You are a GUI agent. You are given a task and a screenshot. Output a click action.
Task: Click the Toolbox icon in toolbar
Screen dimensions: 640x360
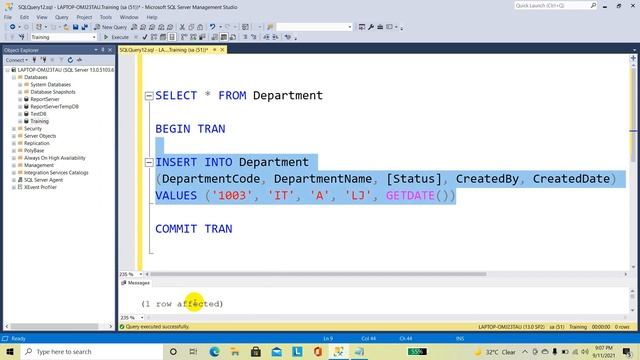coord(380,27)
